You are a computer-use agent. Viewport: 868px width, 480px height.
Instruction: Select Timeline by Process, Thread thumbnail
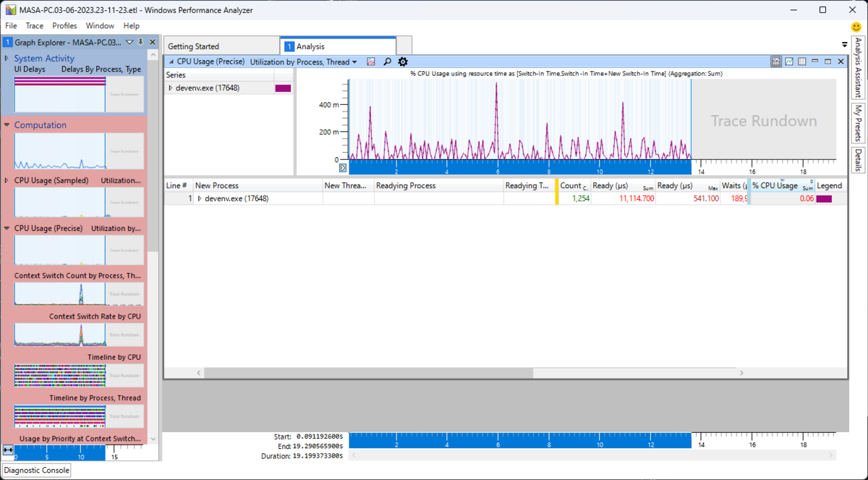(x=79, y=416)
